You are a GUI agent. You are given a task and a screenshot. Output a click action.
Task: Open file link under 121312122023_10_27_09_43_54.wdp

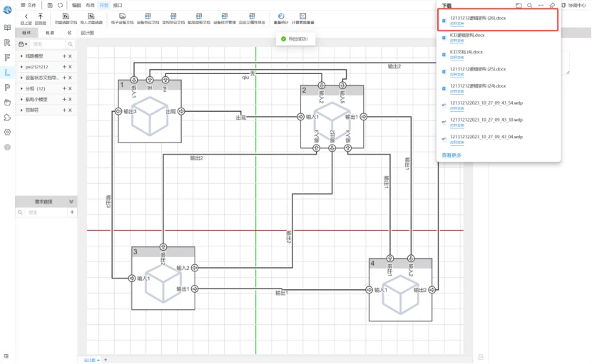coord(456,109)
